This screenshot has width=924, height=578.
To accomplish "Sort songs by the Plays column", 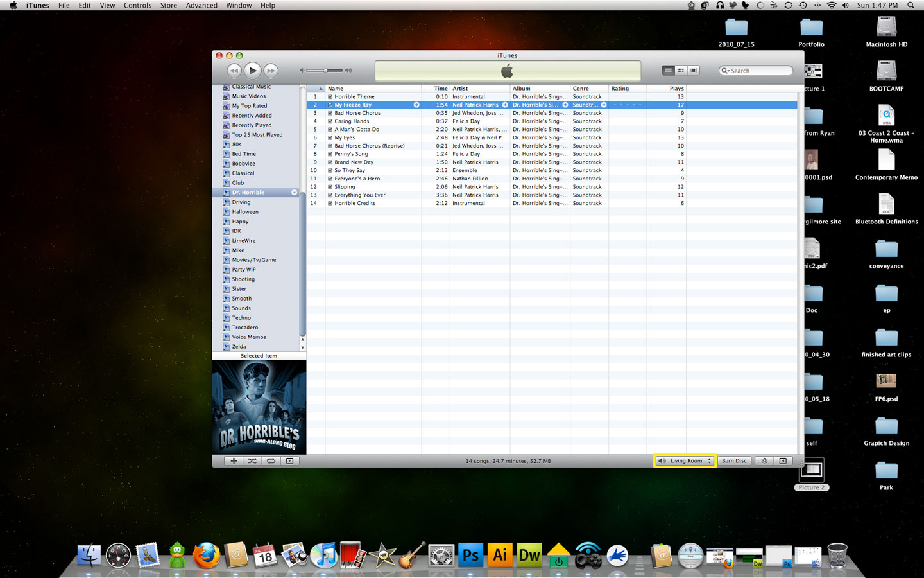I will tap(667, 89).
